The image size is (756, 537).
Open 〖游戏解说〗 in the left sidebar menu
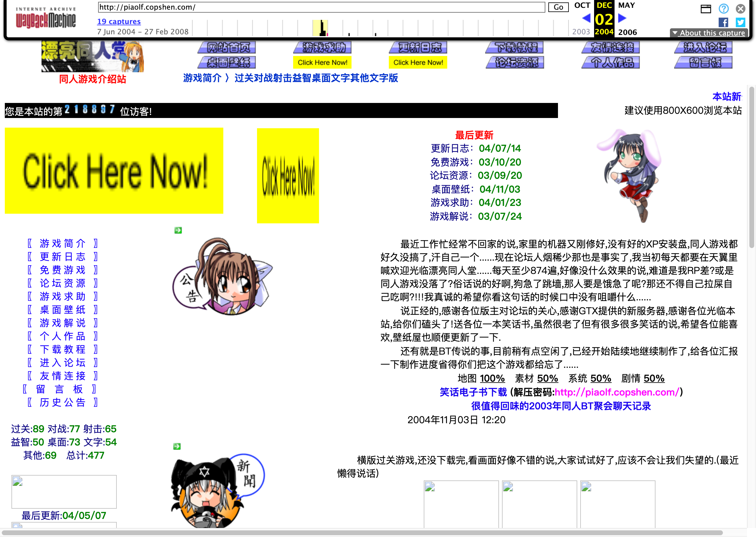tap(63, 323)
